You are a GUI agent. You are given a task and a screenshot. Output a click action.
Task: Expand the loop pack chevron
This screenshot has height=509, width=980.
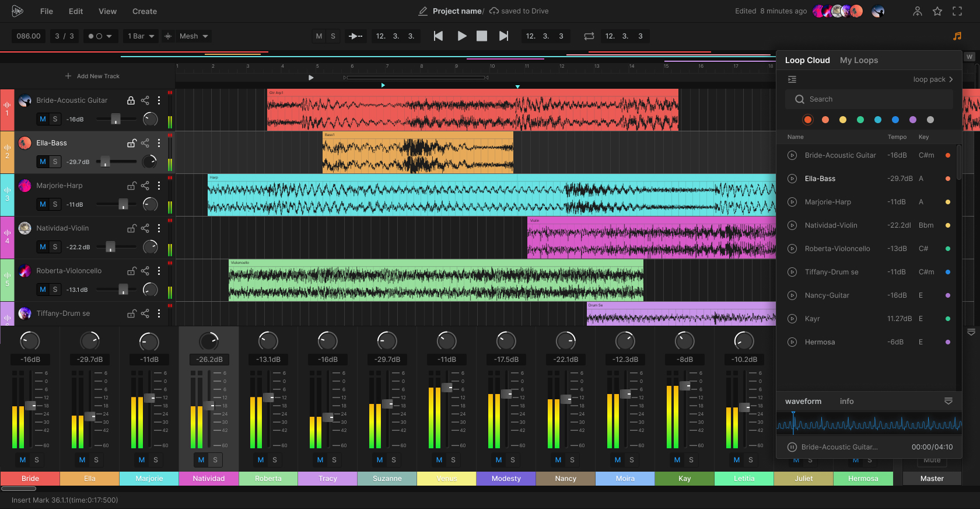tap(951, 79)
